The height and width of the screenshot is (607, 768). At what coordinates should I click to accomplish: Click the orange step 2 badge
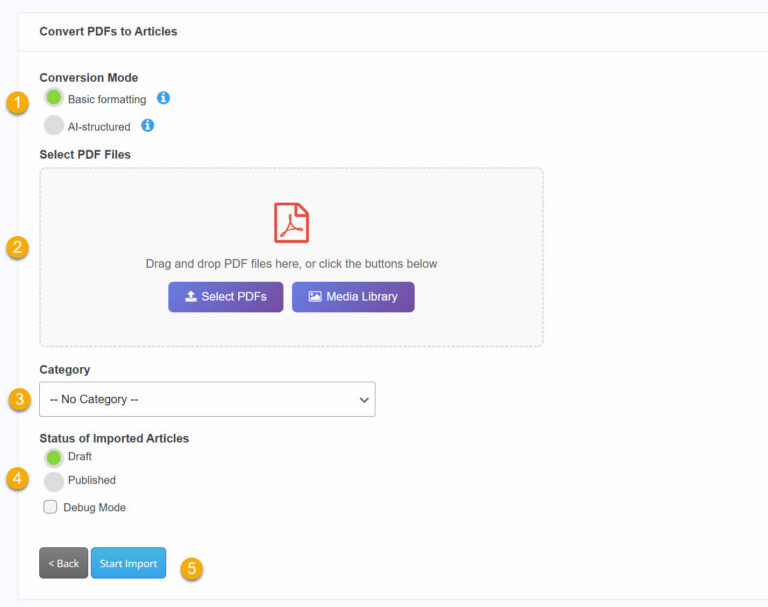tap(17, 248)
